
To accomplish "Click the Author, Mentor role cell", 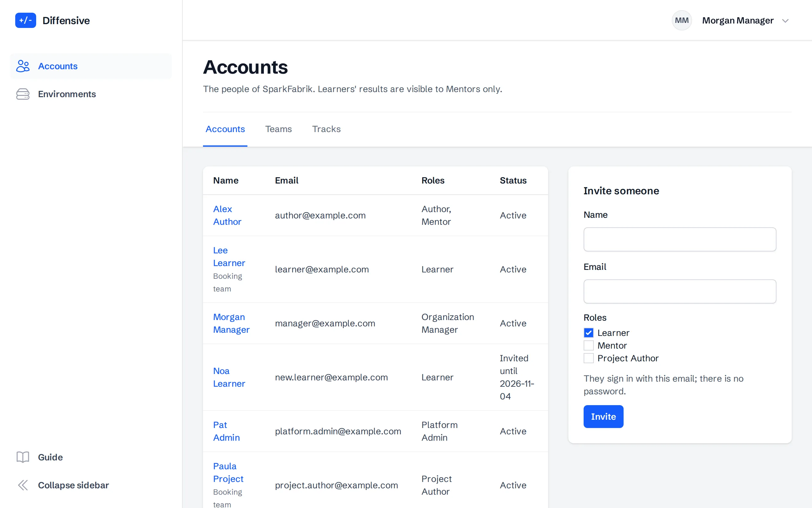I will [436, 215].
